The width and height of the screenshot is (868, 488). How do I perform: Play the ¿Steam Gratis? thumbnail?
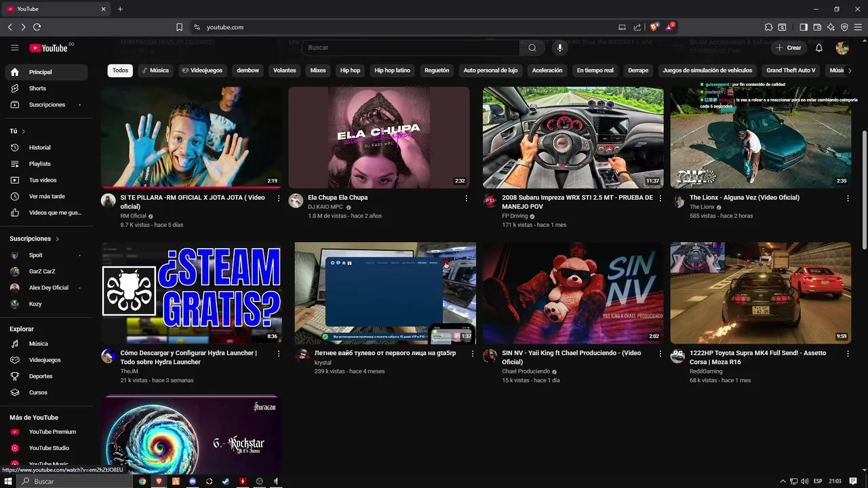coord(191,293)
